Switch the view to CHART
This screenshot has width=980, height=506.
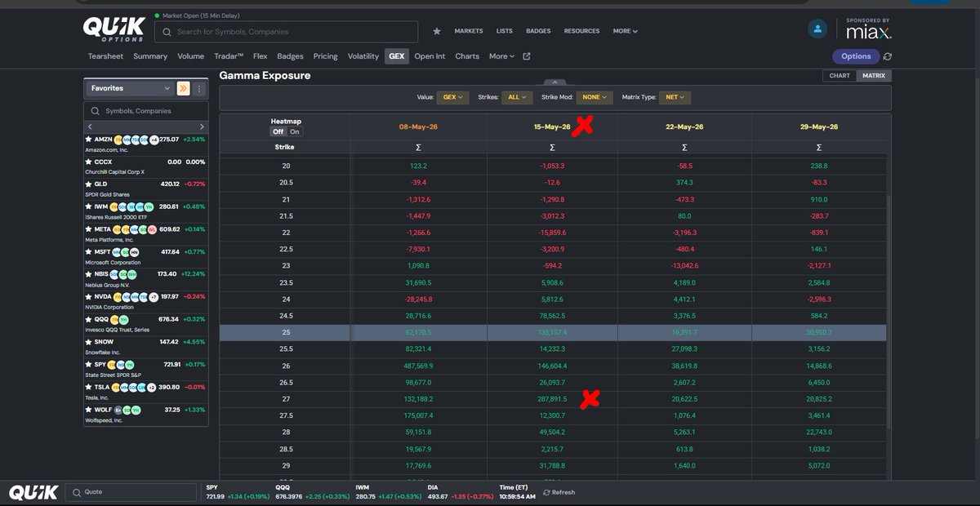click(x=840, y=76)
